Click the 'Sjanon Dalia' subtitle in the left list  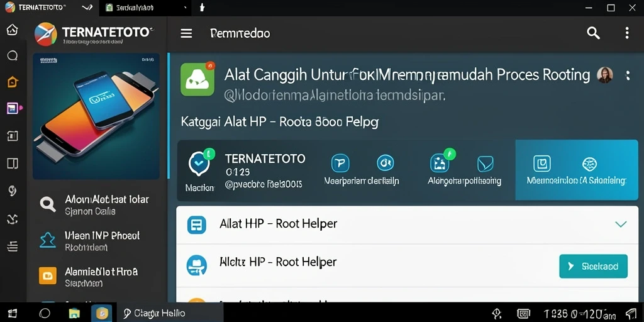90,212
